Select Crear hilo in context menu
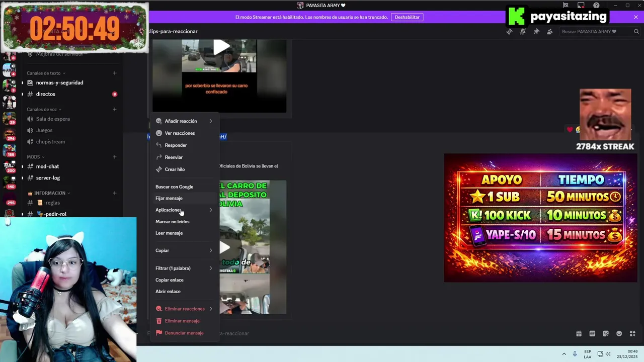Viewport: 644px width, 362px height. [184, 169]
